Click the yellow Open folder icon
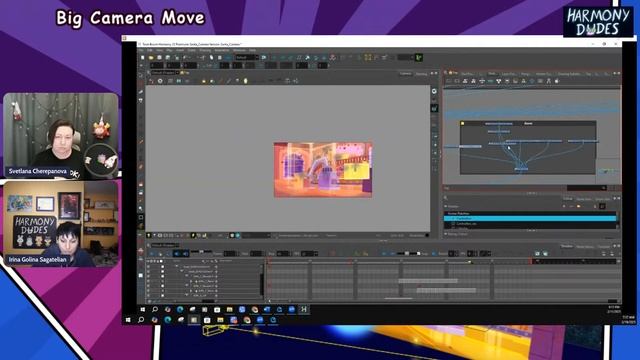The height and width of the screenshot is (360, 640). coord(151,58)
